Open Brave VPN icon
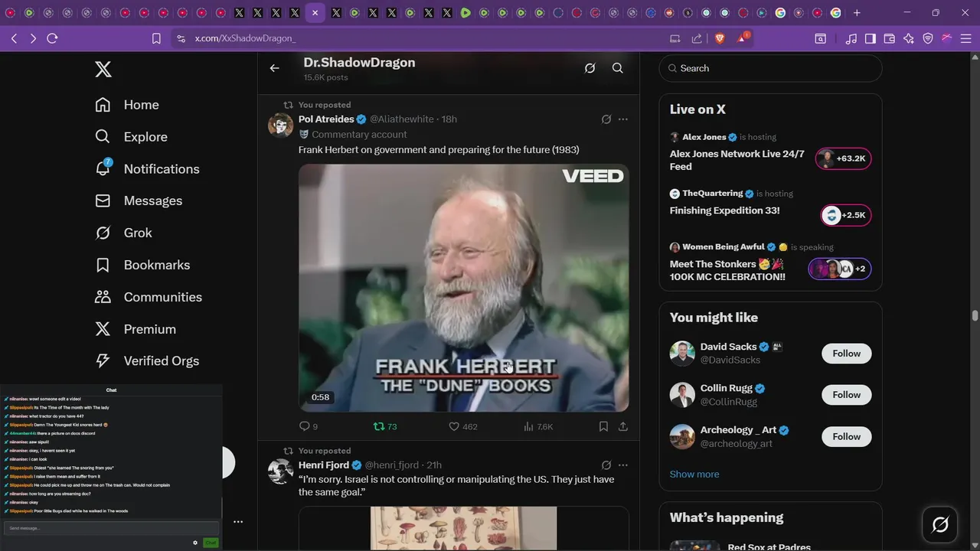The height and width of the screenshot is (551, 980). click(928, 38)
